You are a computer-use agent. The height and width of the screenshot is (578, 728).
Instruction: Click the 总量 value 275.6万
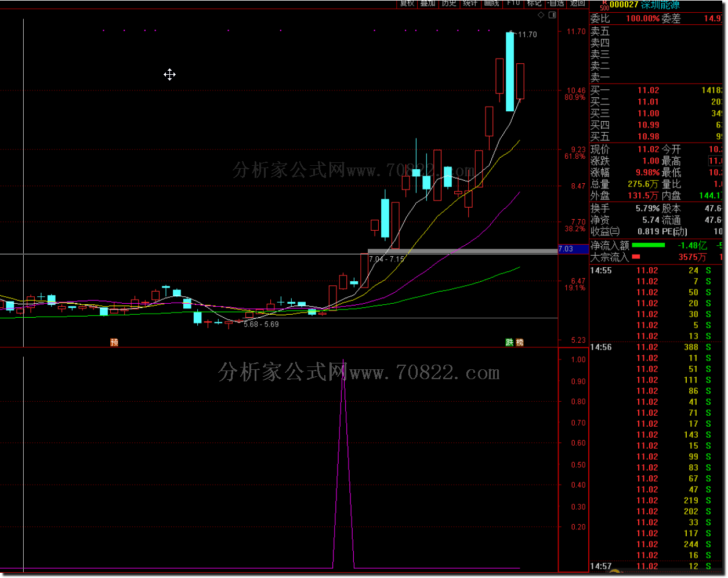pos(643,184)
